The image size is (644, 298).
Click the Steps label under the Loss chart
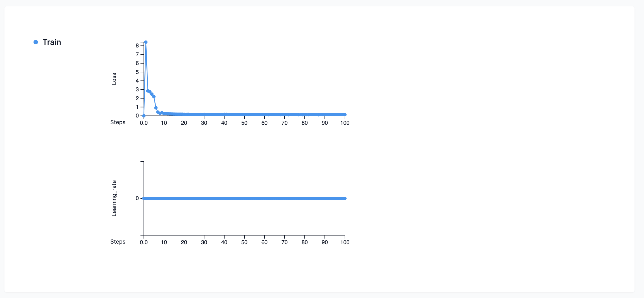coord(118,122)
